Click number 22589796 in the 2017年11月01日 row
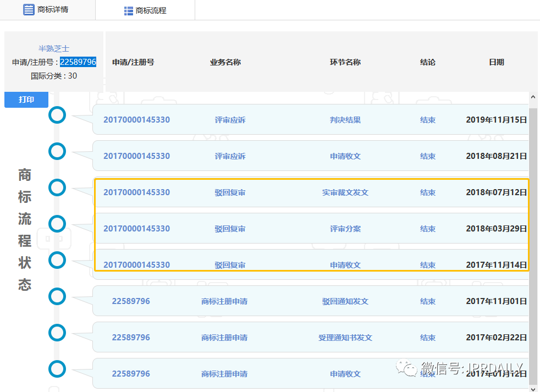Screen dimensions: 540x392 coord(131,301)
